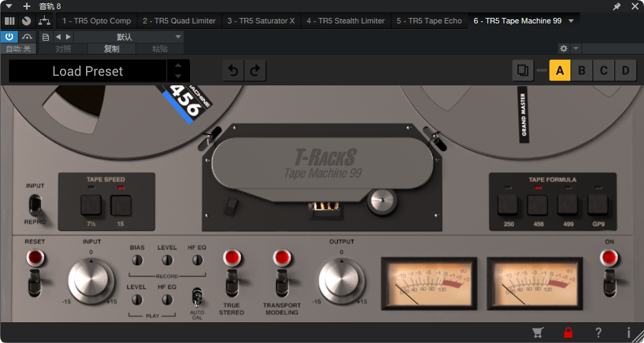Viewport: 644px width, 343px height.
Task: Open the question mark help icon
Action: pyautogui.click(x=599, y=332)
